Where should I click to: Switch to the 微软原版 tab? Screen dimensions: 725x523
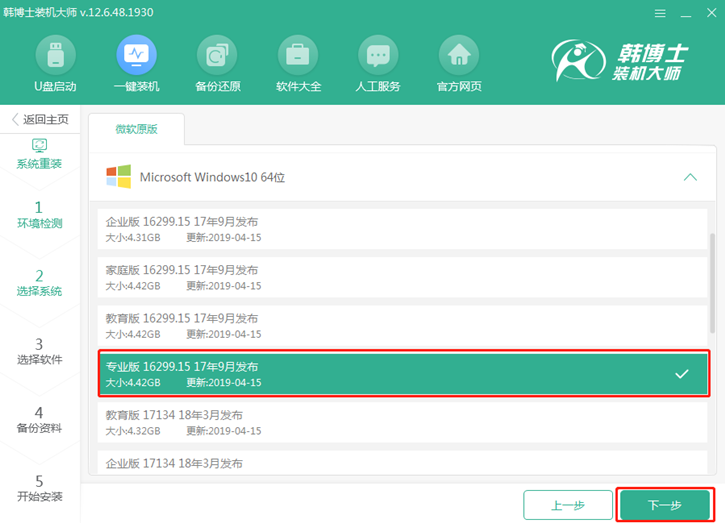(136, 129)
